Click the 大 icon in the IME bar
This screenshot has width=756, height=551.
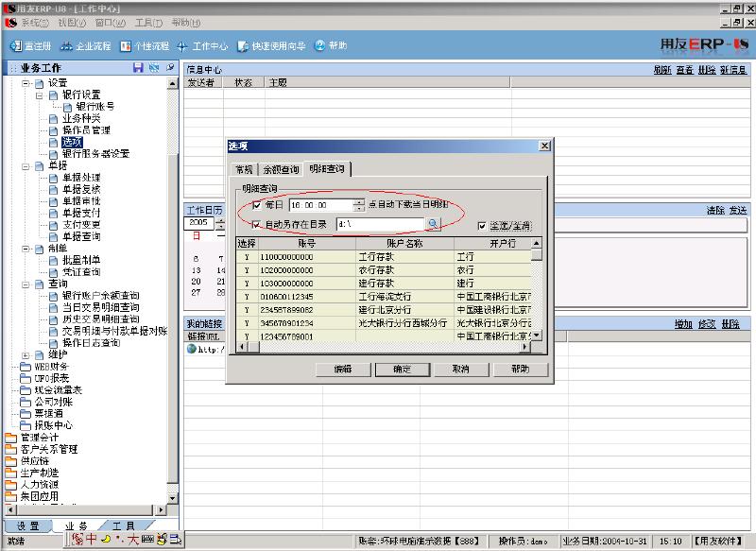tap(133, 539)
